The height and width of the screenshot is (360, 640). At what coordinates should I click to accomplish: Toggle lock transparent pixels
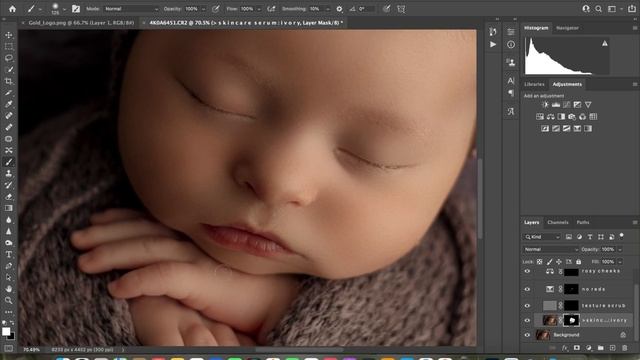click(540, 262)
